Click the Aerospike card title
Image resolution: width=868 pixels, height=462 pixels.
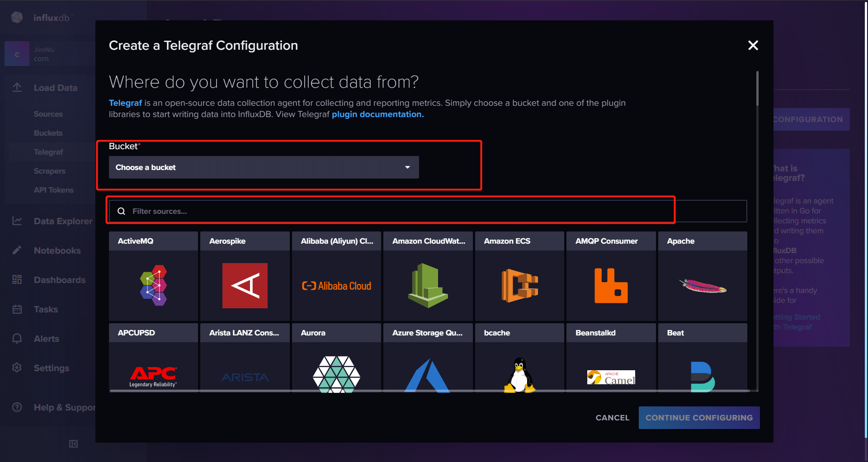click(227, 241)
